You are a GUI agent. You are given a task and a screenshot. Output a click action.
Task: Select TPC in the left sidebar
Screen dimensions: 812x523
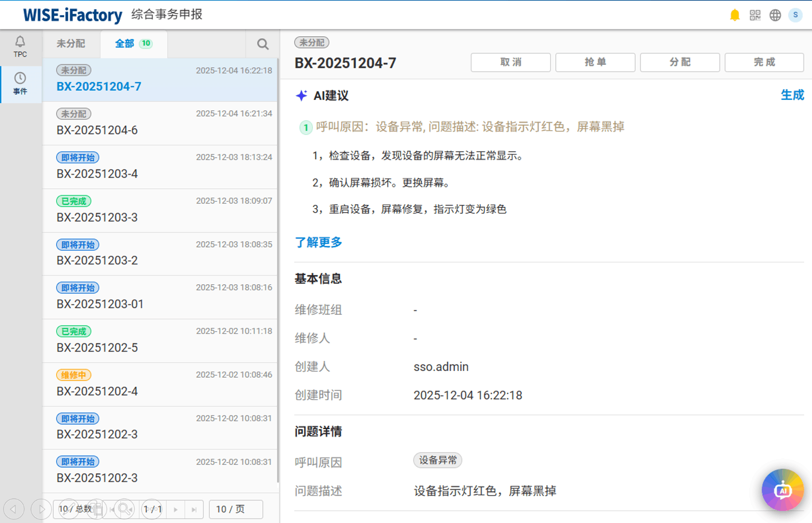coord(20,47)
